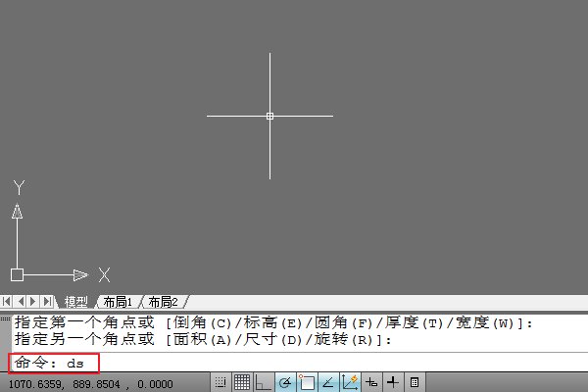The image size is (588, 392).
Task: Click command window grip handle
Action: click(5, 318)
